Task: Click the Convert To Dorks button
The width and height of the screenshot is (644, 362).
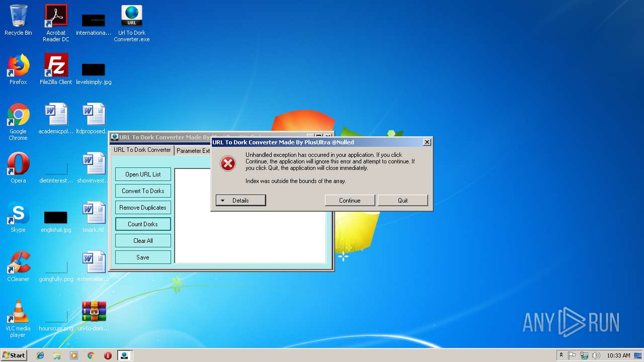Action: [143, 191]
